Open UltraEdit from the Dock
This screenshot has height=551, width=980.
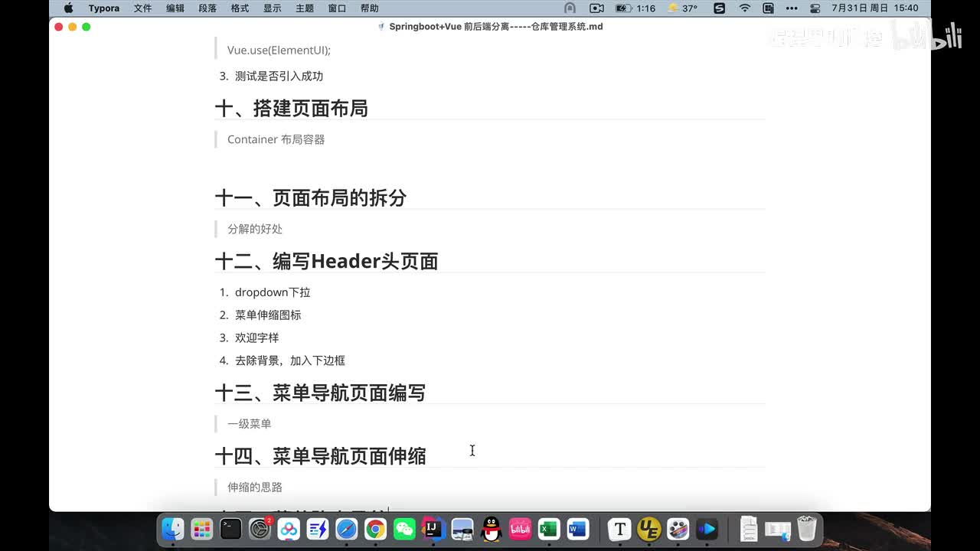pos(649,529)
